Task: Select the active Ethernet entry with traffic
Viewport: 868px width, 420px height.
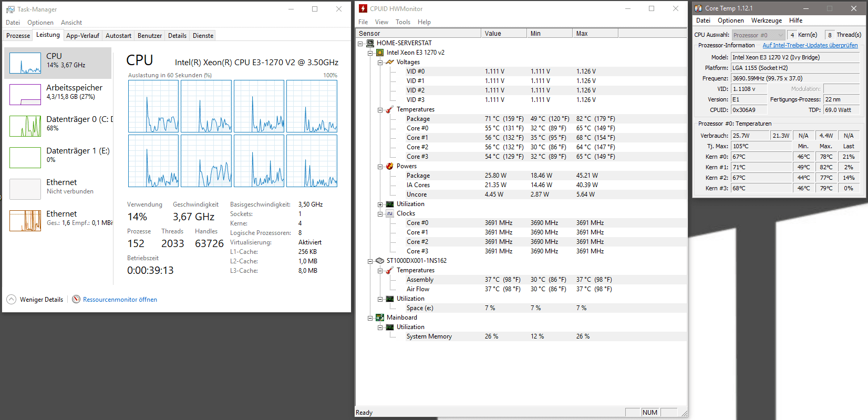Action: point(58,221)
